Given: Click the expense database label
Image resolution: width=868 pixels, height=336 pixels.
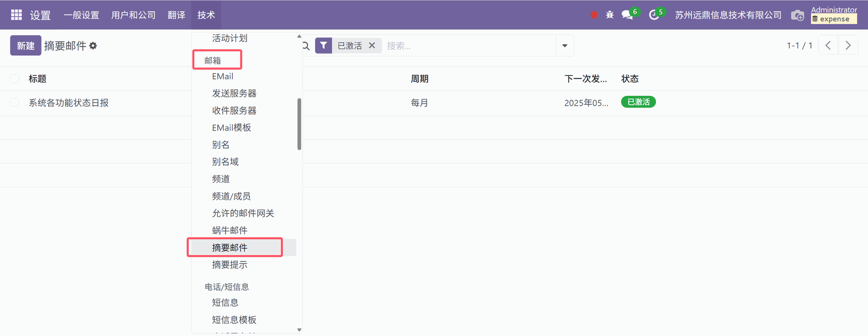Looking at the screenshot, I should pyautogui.click(x=834, y=19).
